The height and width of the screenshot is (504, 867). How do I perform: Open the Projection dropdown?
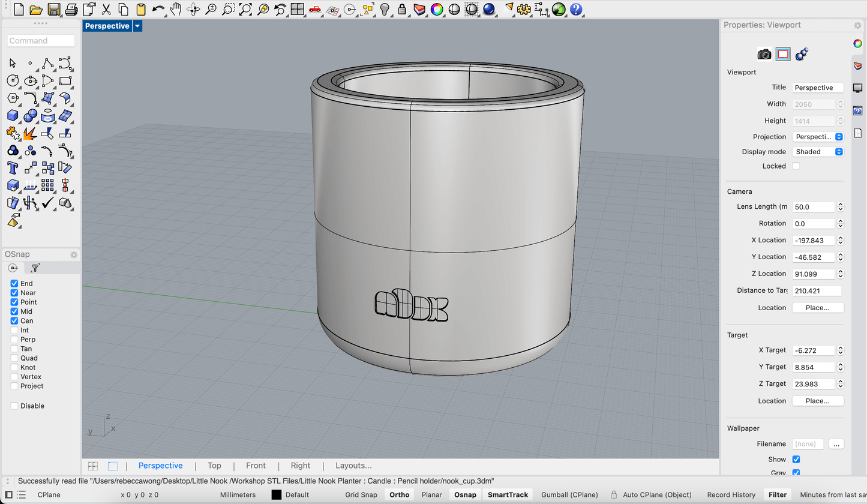coord(818,137)
